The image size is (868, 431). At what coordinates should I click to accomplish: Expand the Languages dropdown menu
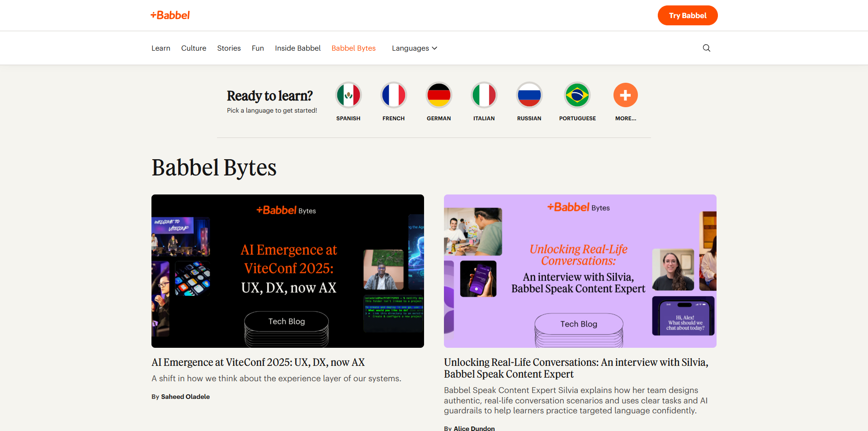(x=415, y=48)
